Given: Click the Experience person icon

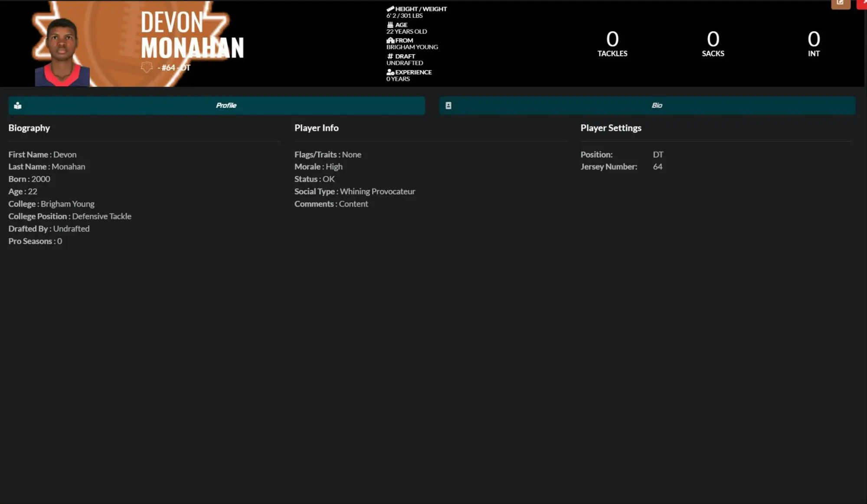Looking at the screenshot, I should pos(390,72).
